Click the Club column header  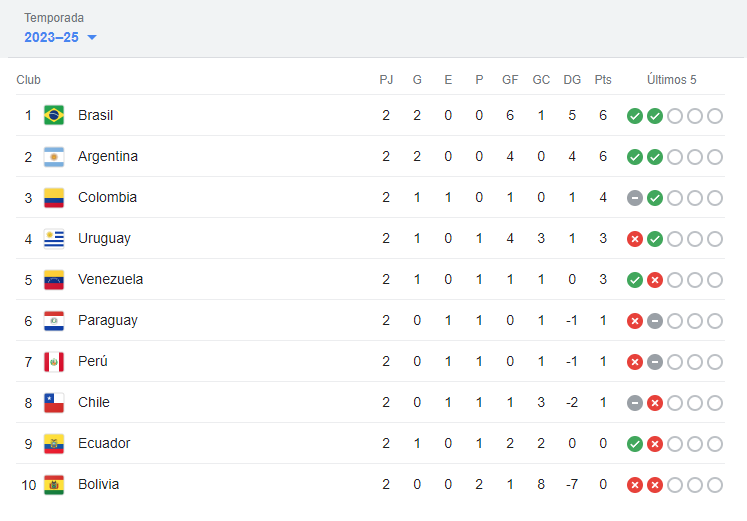pos(28,80)
